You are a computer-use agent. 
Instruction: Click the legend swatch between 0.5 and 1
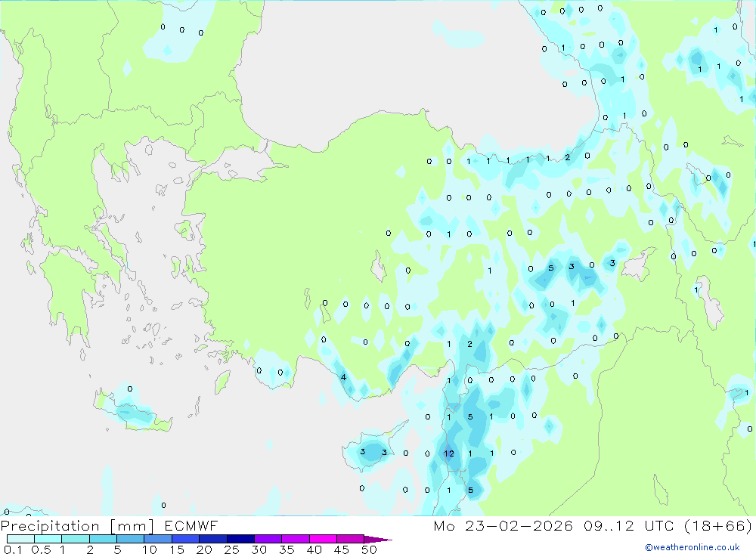48,539
